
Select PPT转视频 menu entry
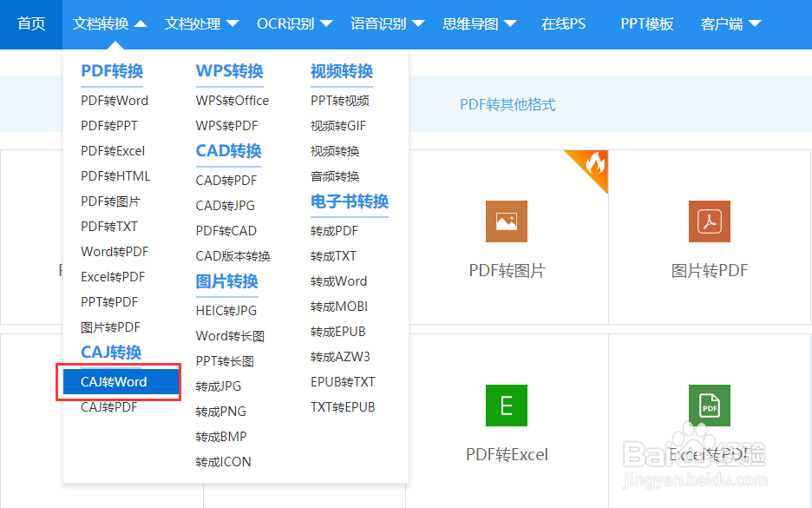(340, 101)
